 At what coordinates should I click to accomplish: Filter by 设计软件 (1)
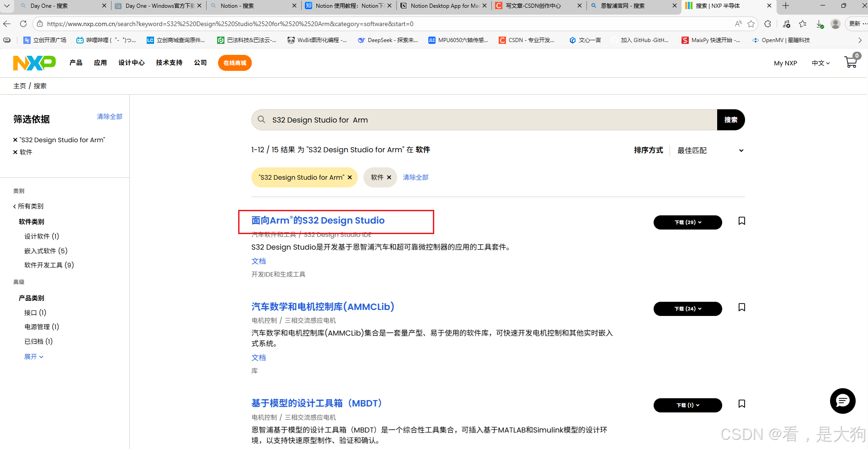point(42,236)
